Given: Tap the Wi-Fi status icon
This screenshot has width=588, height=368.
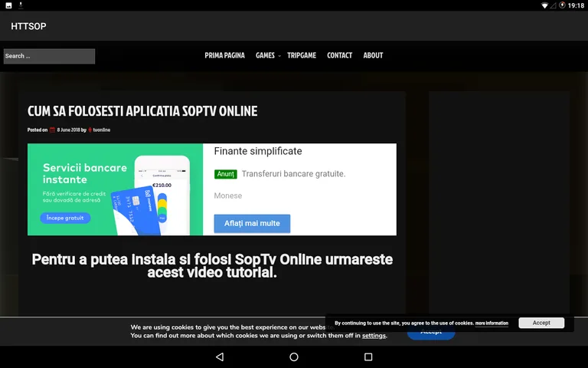Looking at the screenshot, I should pos(544,5).
